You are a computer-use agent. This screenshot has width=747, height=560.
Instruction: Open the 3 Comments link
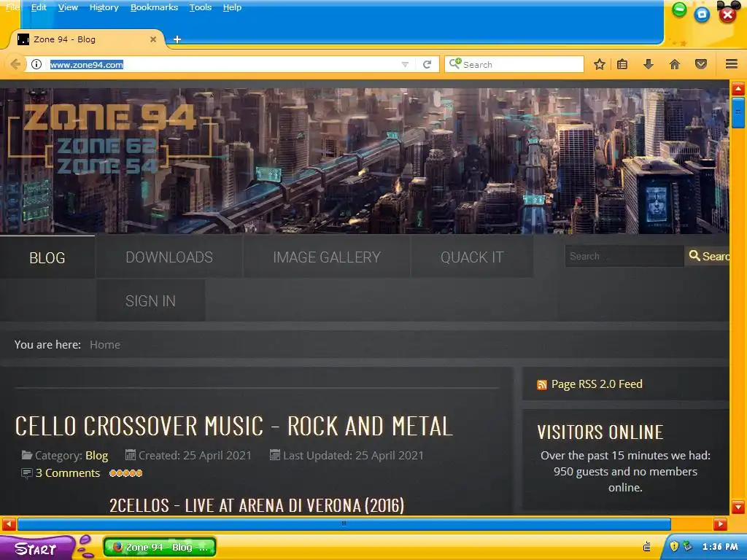(68, 473)
